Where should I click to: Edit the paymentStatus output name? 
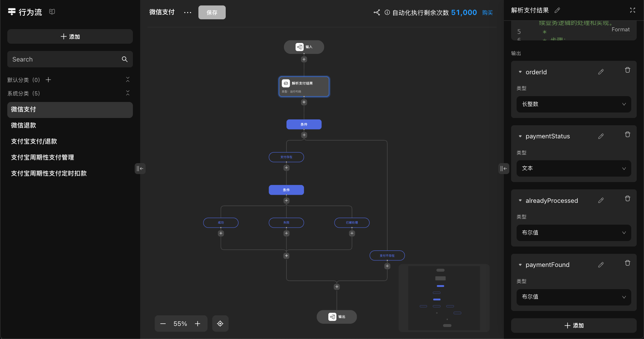click(601, 136)
